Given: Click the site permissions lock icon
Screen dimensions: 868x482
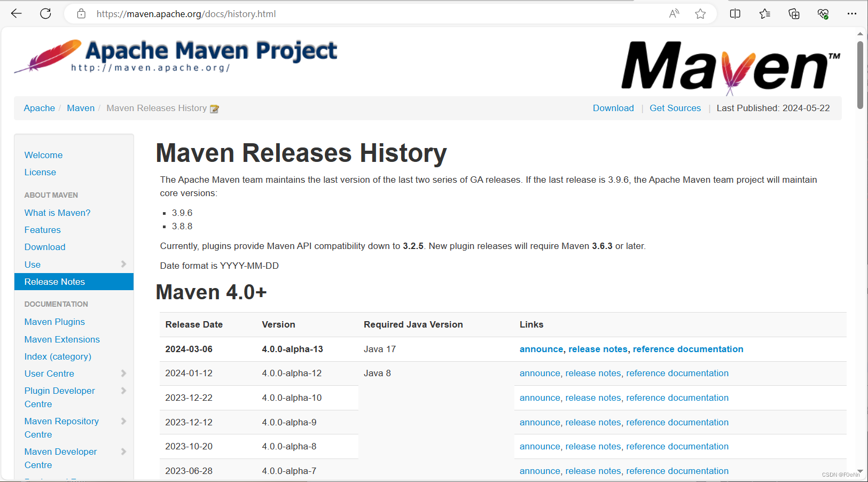Looking at the screenshot, I should point(81,13).
